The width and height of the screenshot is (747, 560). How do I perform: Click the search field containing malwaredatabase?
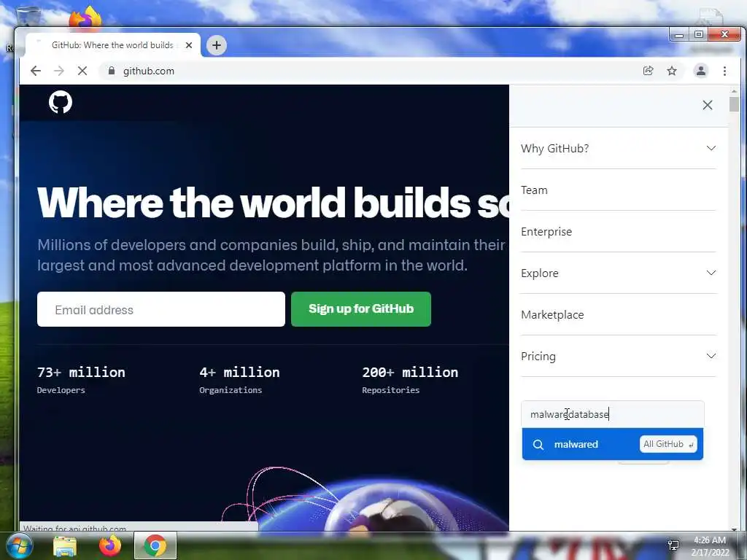[x=613, y=414]
